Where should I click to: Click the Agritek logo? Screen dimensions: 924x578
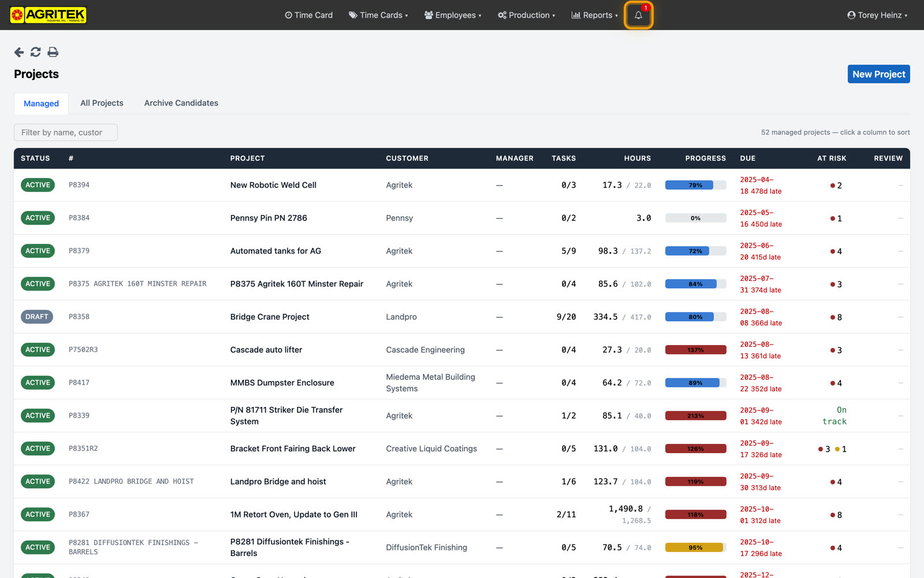pos(49,15)
